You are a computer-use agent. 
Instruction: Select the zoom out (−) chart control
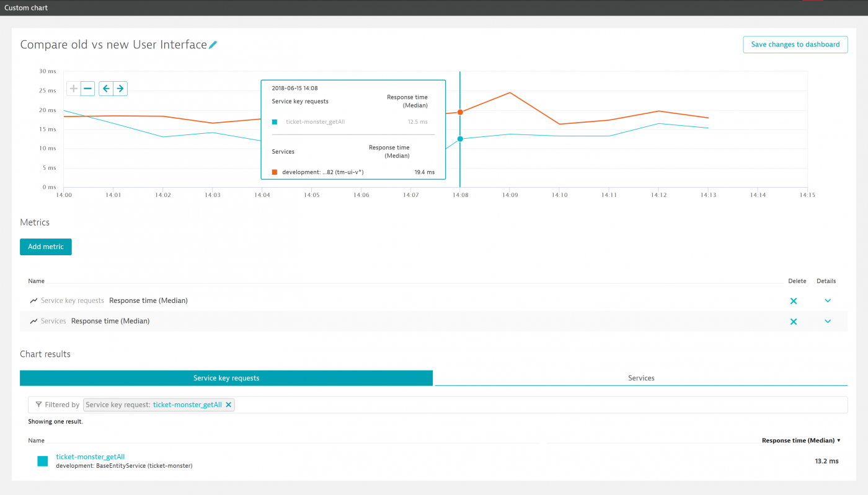[87, 88]
